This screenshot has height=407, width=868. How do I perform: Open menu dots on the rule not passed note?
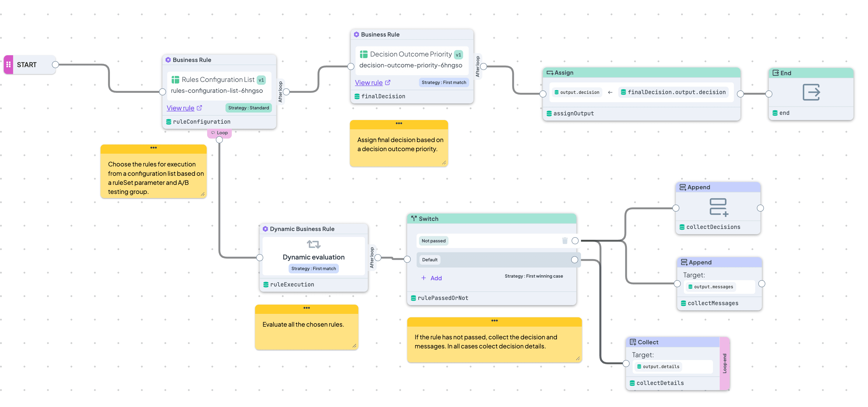[494, 320]
